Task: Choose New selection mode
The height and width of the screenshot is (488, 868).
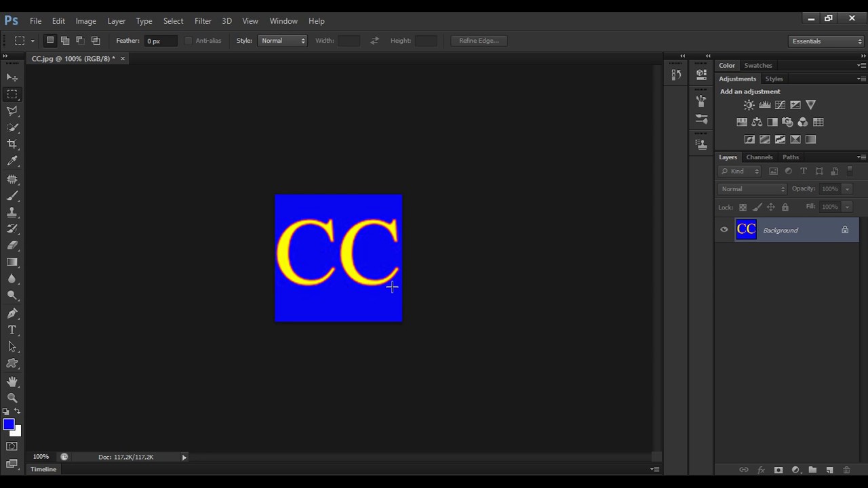Action: click(50, 41)
